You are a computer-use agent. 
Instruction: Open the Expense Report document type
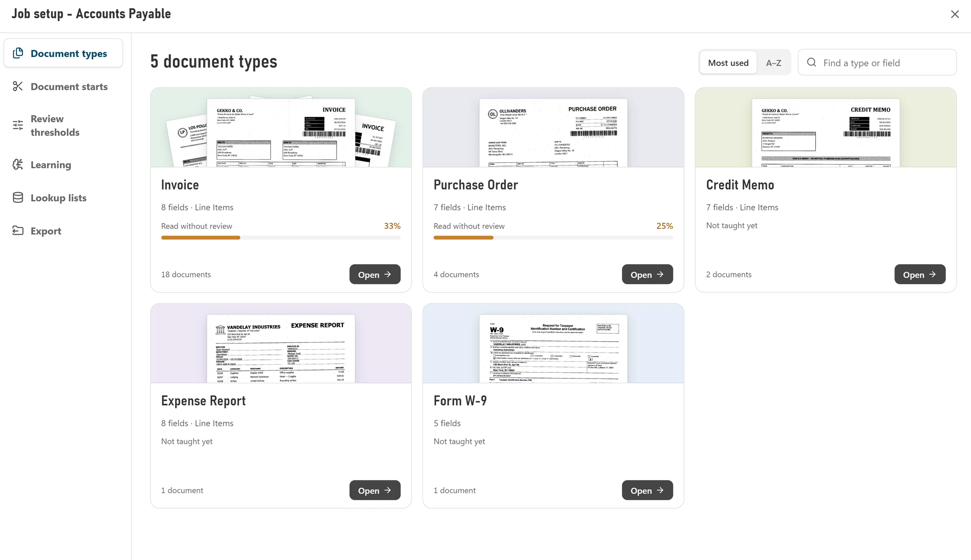[x=375, y=490]
